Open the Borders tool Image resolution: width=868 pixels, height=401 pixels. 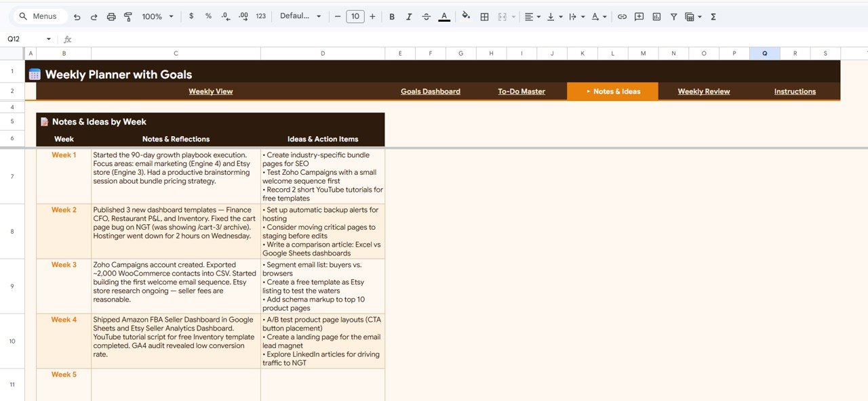[x=484, y=16]
